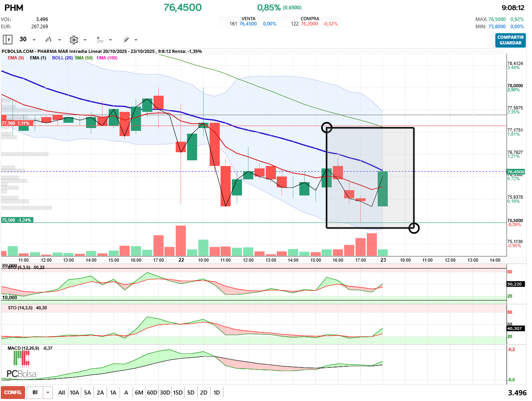This screenshot has height=401, width=532.
Task: Select the drawing pencil tool icon
Action: pyautogui.click(x=126, y=40)
